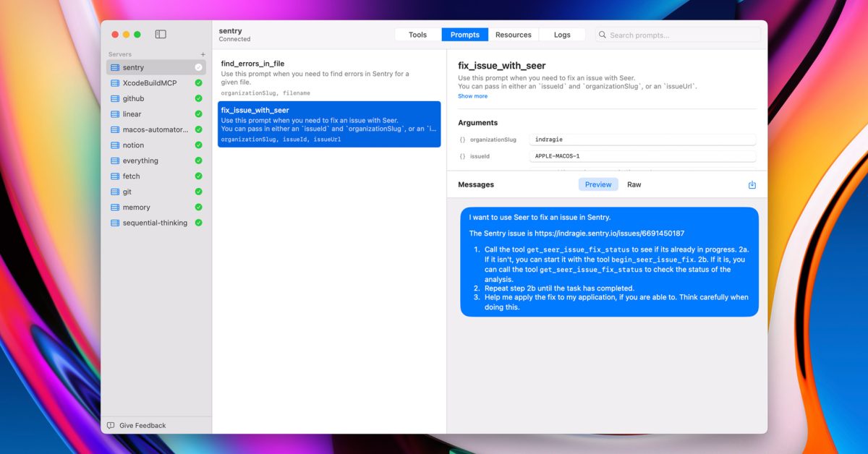The width and height of the screenshot is (868, 454).
Task: Click linear green status checkmark
Action: 198,114
